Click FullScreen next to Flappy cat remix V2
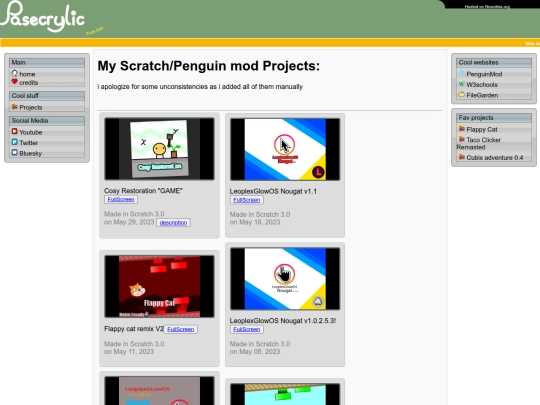The width and height of the screenshot is (540, 405). [180, 329]
